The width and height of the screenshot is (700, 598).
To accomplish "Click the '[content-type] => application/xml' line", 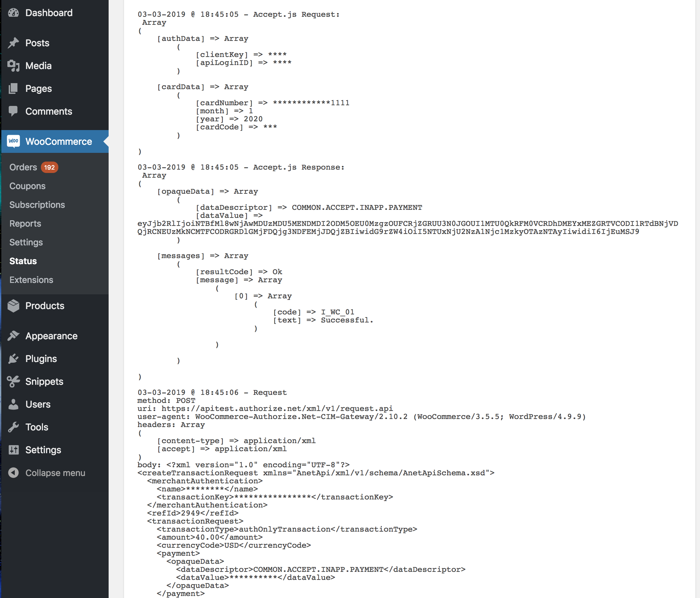I will point(236,440).
